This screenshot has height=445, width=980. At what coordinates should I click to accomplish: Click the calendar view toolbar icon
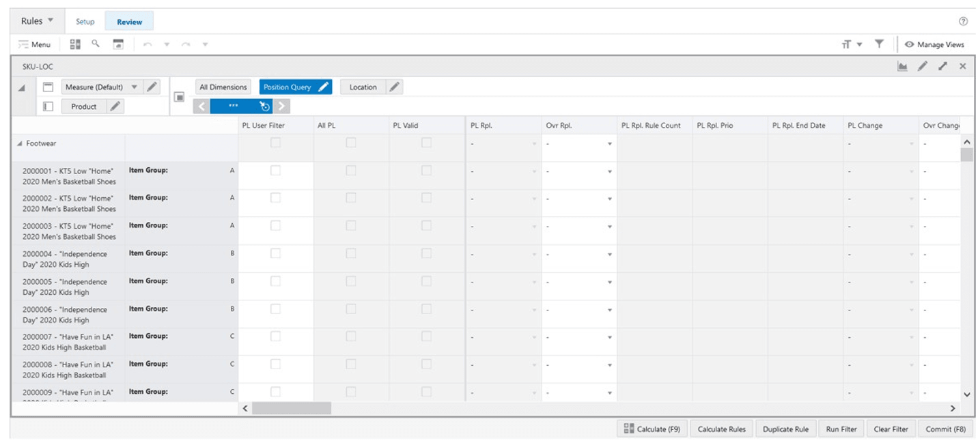click(x=118, y=44)
